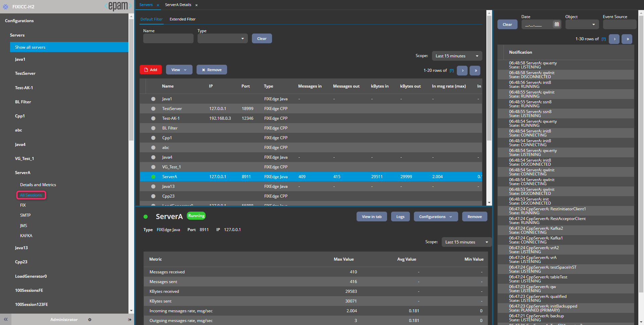Click the epam logo
Viewport: 644px width, 325px height.
click(x=118, y=6)
